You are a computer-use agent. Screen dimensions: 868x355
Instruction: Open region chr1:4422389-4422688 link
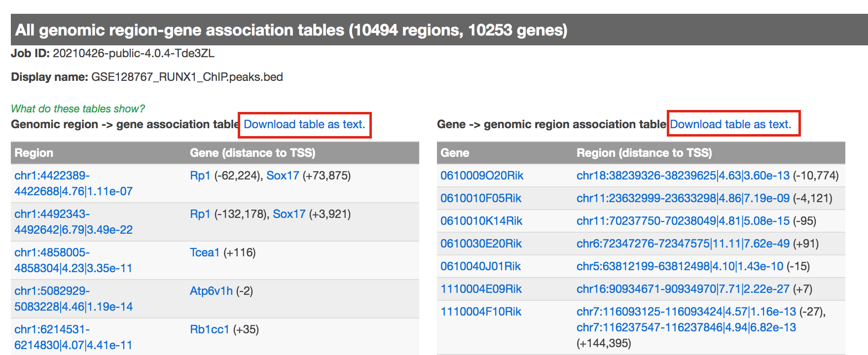coord(73,183)
